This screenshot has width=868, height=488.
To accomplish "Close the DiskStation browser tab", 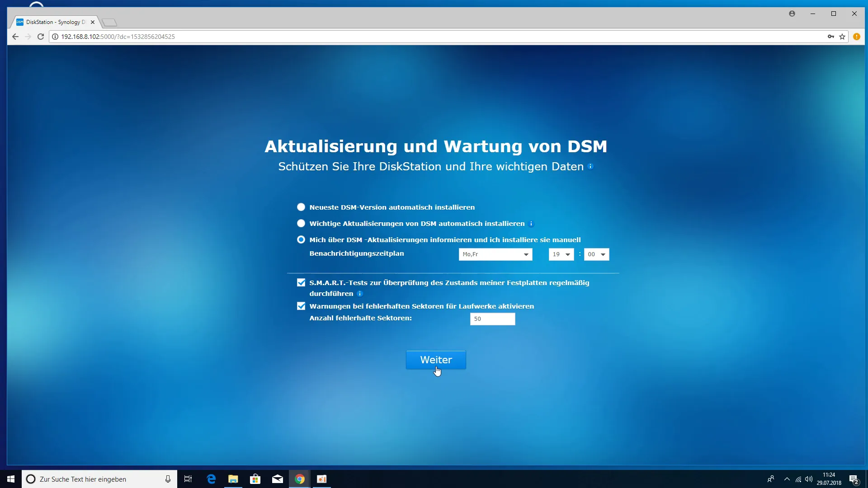I will pos(93,22).
